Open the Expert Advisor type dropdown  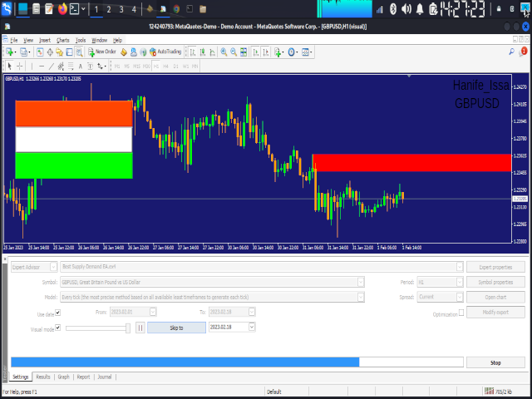coord(53,267)
